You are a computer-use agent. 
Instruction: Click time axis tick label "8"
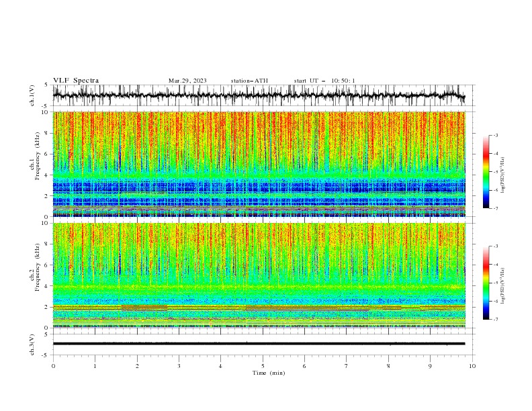(x=388, y=366)
